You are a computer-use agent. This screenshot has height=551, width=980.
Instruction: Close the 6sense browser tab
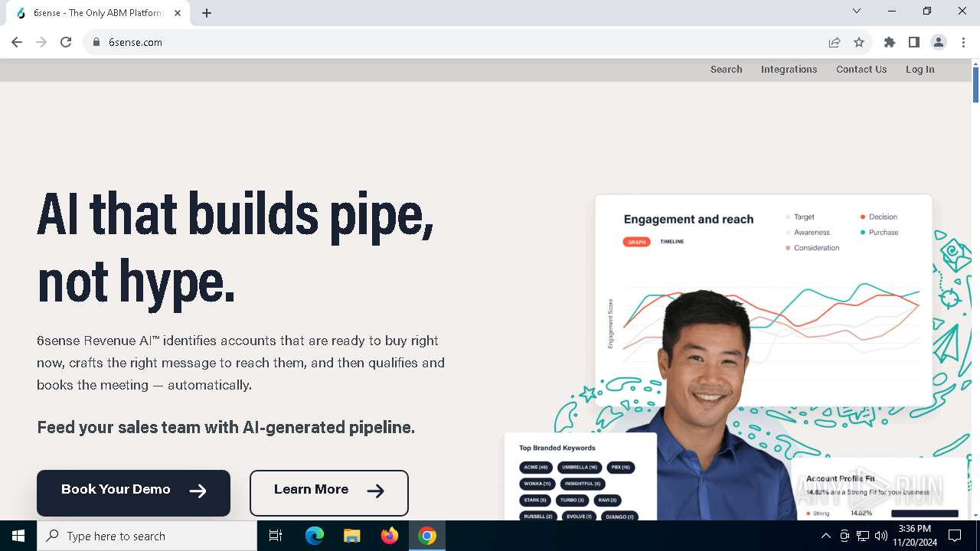(178, 13)
